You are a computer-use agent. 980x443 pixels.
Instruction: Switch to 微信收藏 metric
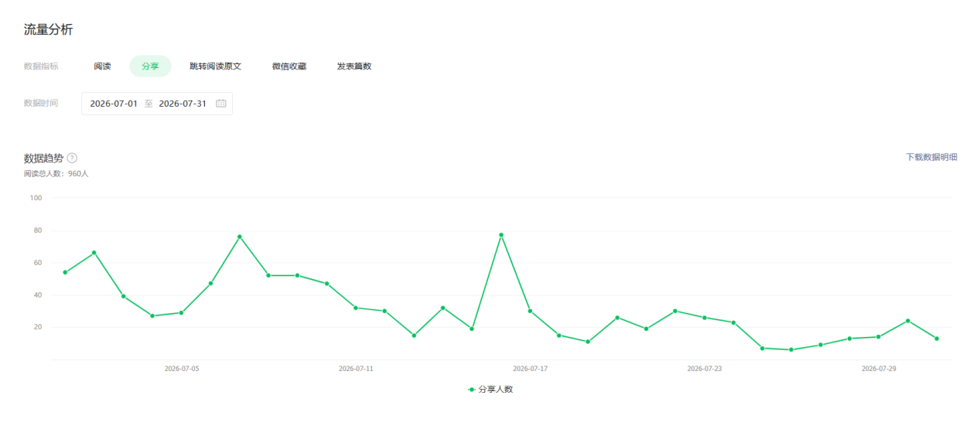289,66
